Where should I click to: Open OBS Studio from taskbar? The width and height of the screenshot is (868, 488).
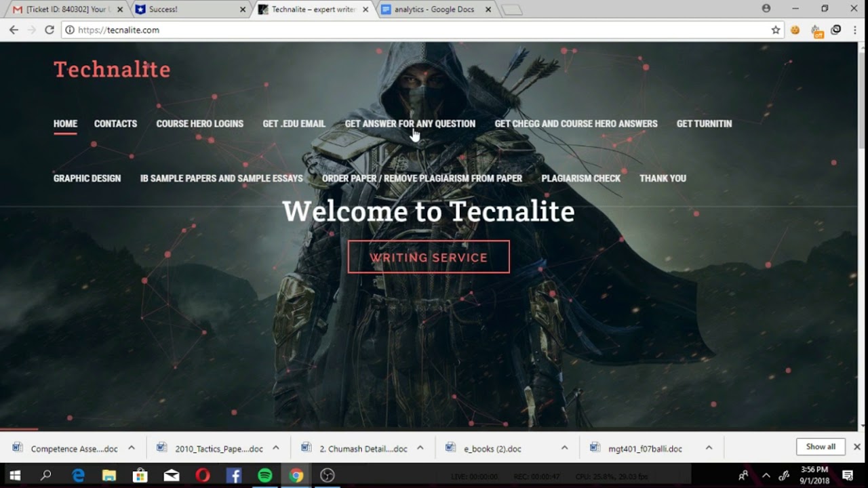click(x=328, y=475)
